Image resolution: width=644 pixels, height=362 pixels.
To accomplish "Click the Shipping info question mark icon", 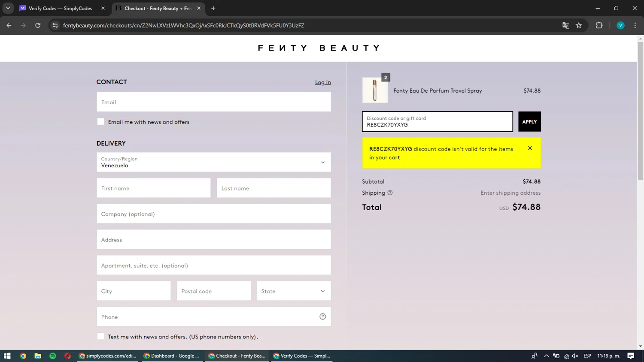I will point(390,193).
